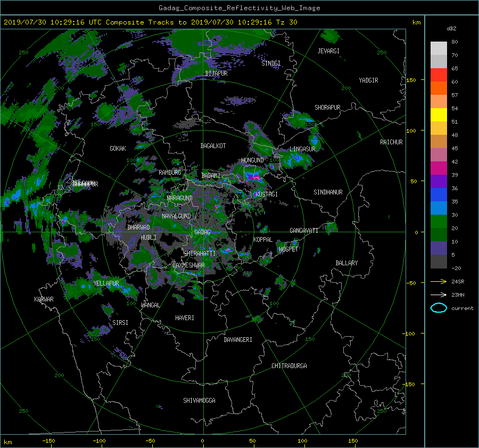
Task: Click the blue 35-36 dBZ legend swatch
Action: 439,195
